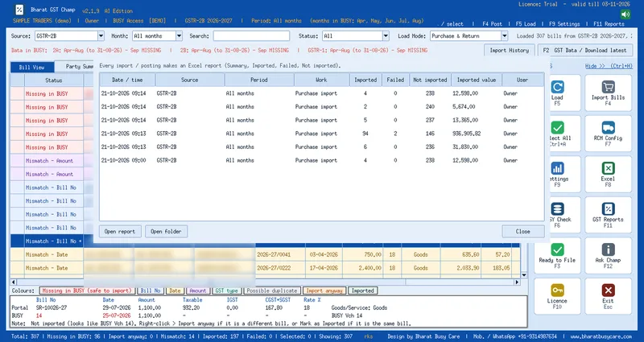Click the Status column header in grid
This screenshot has height=342, width=644.
54,80
